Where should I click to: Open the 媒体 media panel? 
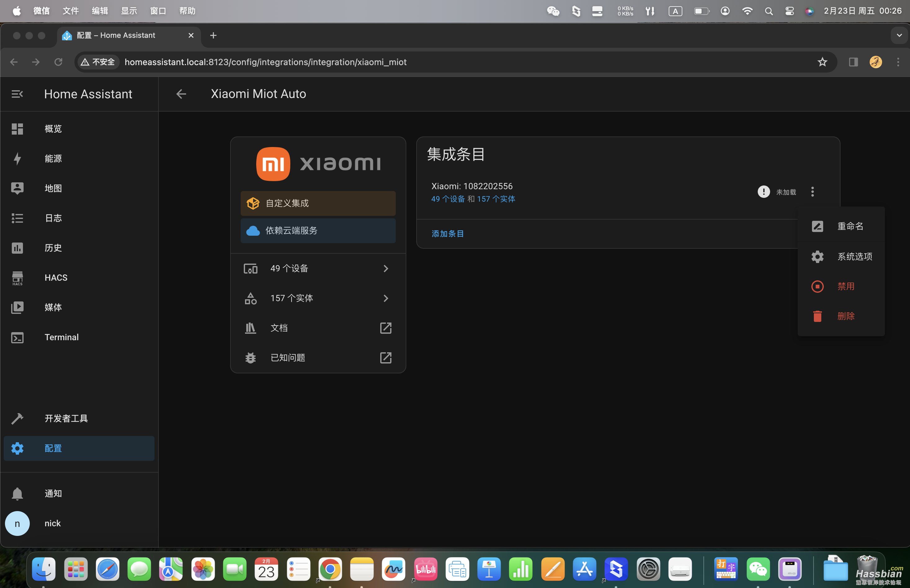click(x=79, y=307)
